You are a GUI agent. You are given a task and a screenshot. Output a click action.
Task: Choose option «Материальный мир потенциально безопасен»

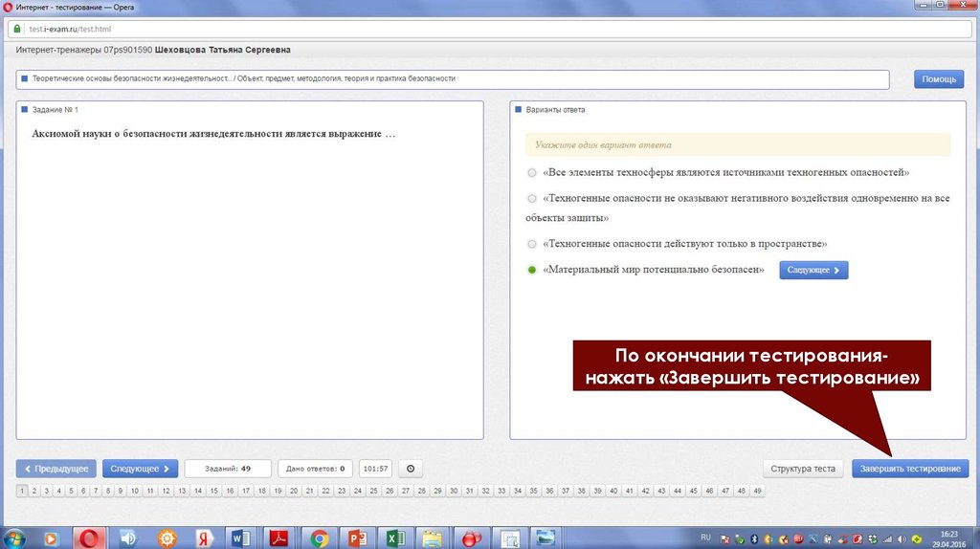click(x=532, y=271)
